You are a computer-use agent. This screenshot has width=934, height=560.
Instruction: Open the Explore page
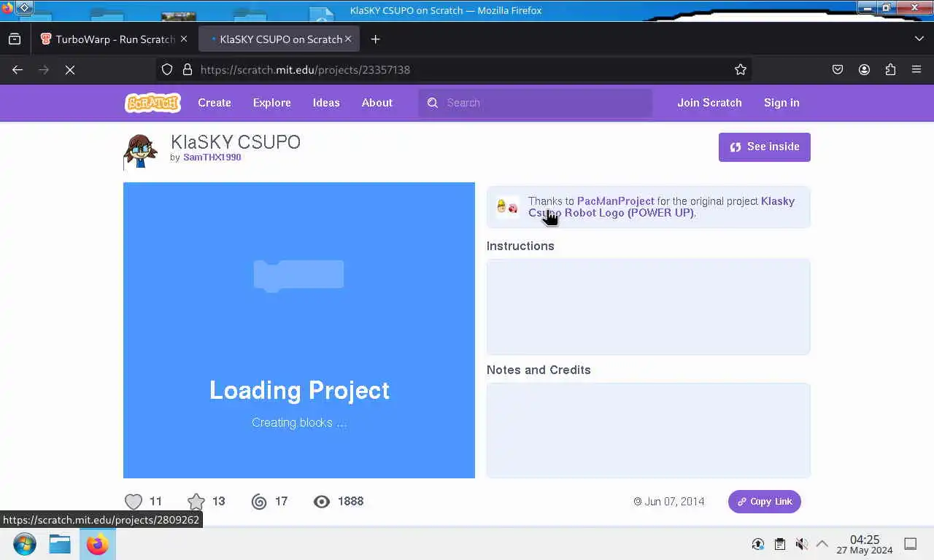(272, 103)
